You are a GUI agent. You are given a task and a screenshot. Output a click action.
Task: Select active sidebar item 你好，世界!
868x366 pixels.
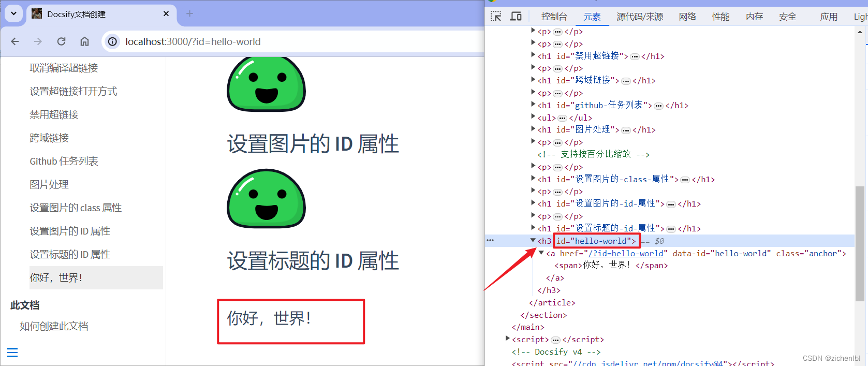pos(96,277)
